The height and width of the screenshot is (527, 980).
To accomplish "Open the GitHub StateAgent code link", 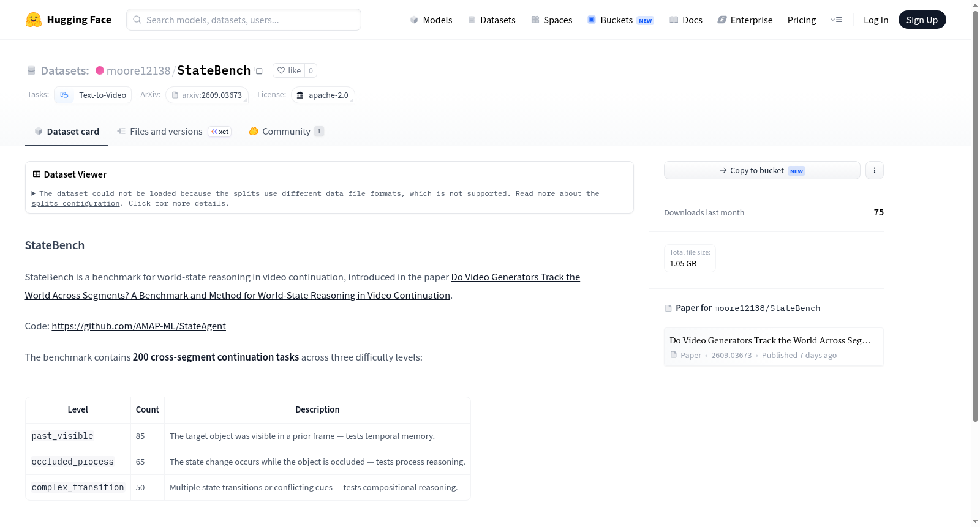I will click(138, 326).
